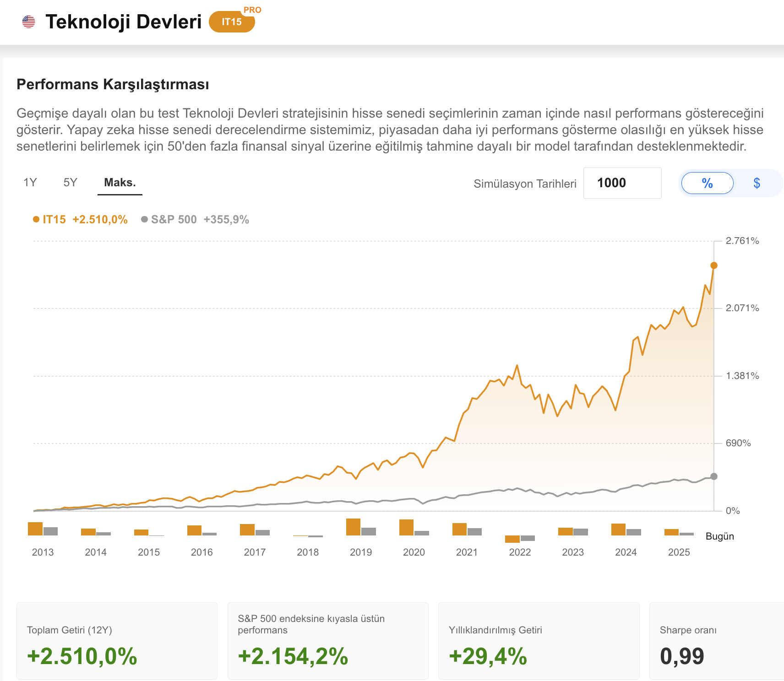784x681 pixels.
Task: Switch display to percent mode
Action: (x=707, y=183)
